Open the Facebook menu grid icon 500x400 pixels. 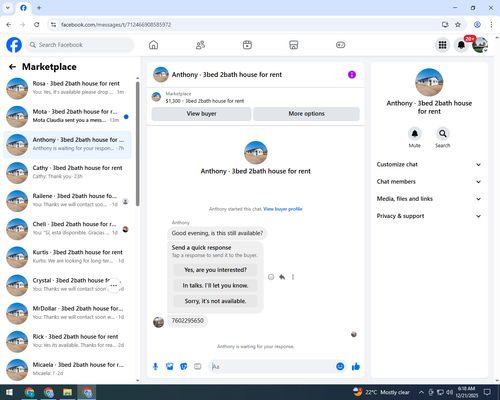coord(442,45)
